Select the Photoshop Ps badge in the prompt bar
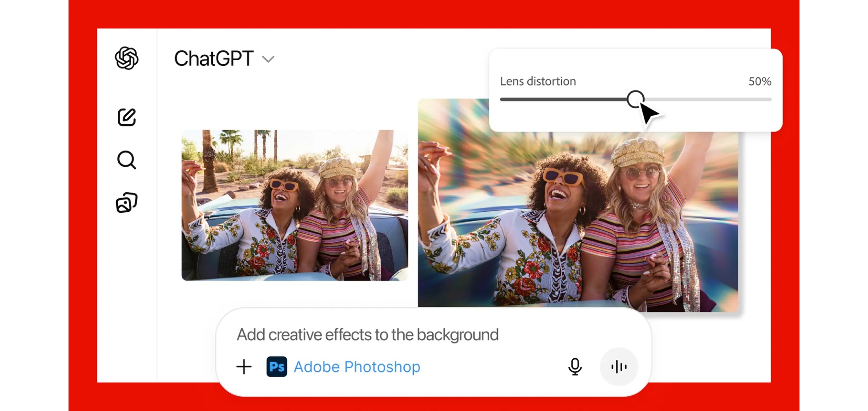The width and height of the screenshot is (868, 411). 277,366
